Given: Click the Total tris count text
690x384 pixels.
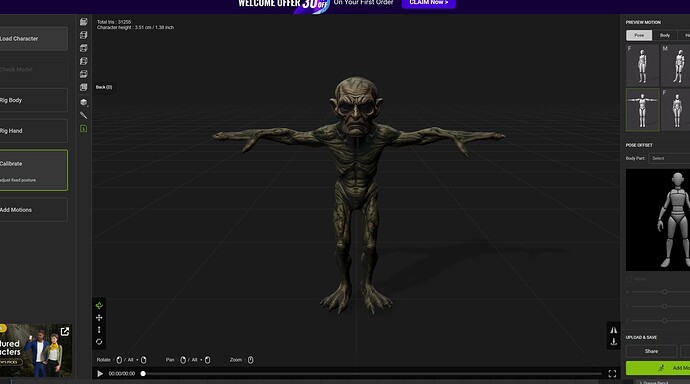Looking at the screenshot, I should [114, 22].
